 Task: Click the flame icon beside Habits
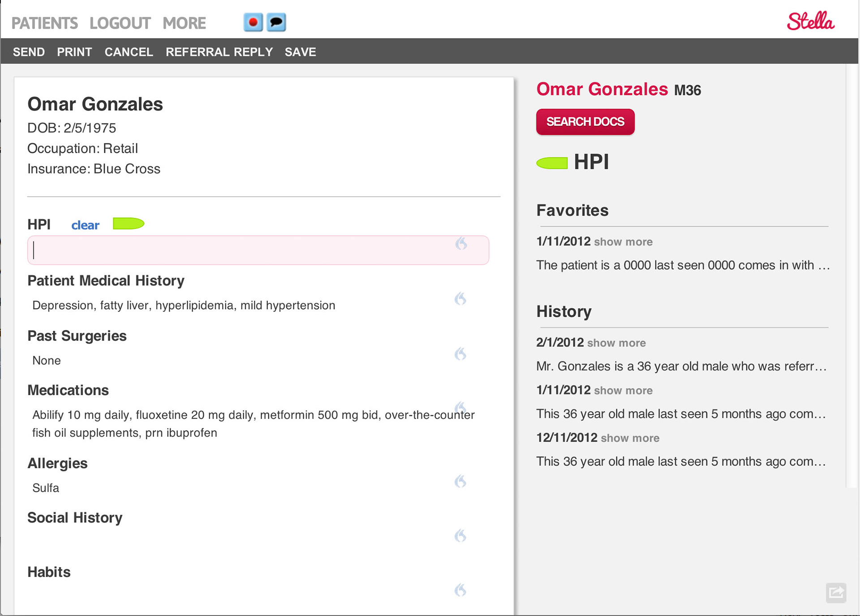click(x=460, y=590)
